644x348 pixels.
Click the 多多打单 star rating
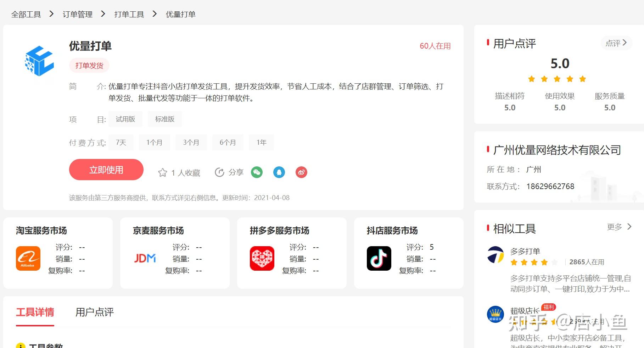534,263
